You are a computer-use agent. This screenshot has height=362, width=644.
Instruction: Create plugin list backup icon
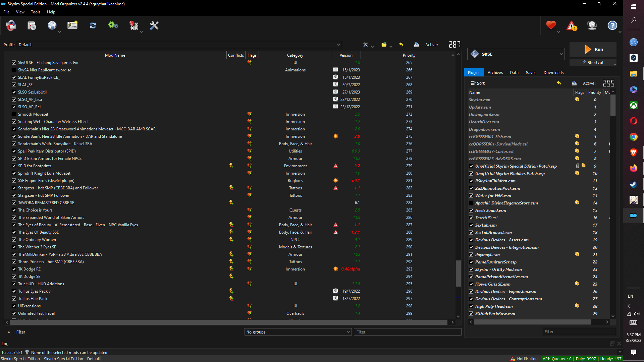click(x=574, y=83)
